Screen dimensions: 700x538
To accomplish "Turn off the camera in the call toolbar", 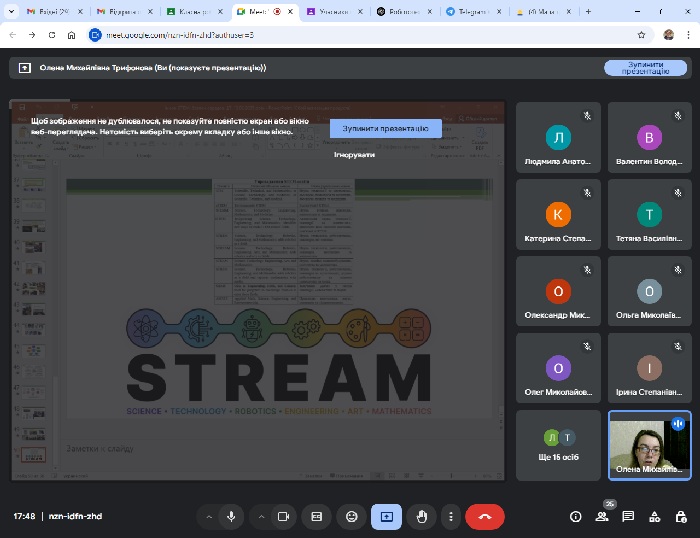I will click(283, 516).
